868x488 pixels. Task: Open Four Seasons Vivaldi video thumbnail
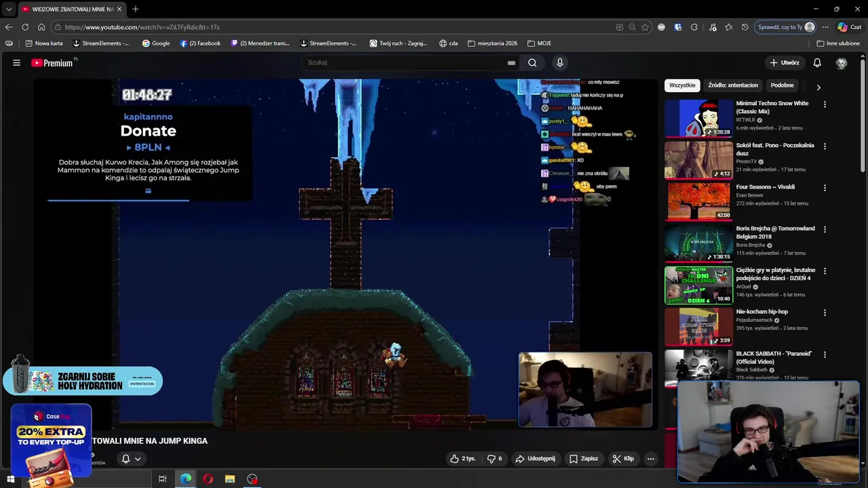698,201
